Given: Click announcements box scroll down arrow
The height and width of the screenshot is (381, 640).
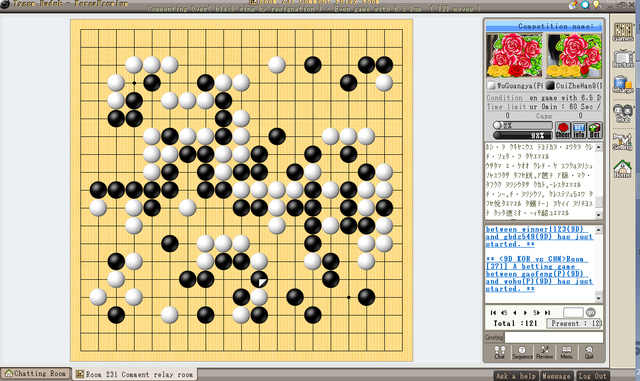Looking at the screenshot, I should tap(599, 299).
